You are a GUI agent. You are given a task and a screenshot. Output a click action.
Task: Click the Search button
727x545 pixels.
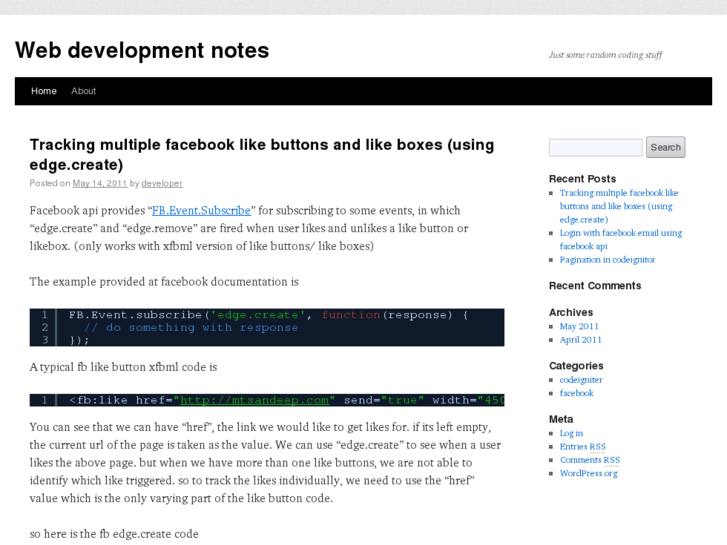coord(665,147)
